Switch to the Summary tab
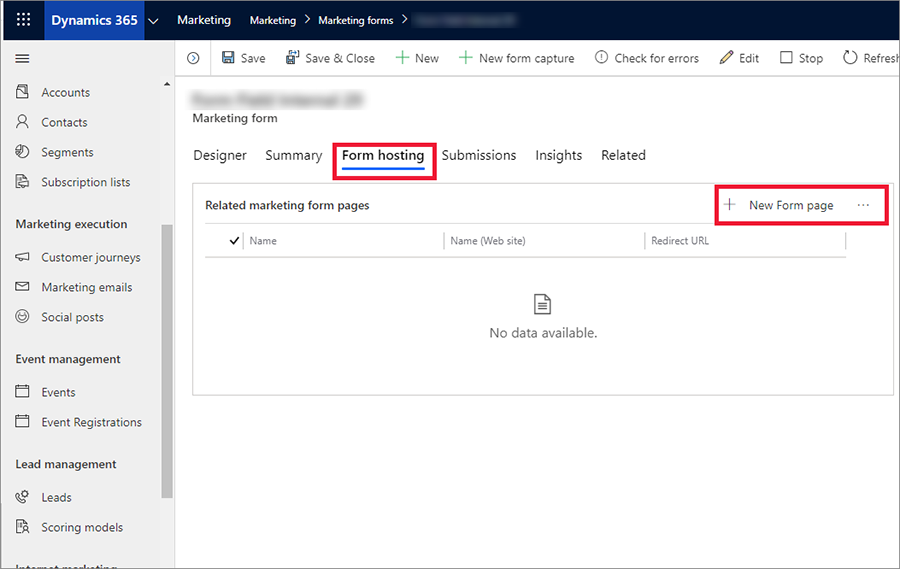The height and width of the screenshot is (569, 900). click(x=293, y=155)
